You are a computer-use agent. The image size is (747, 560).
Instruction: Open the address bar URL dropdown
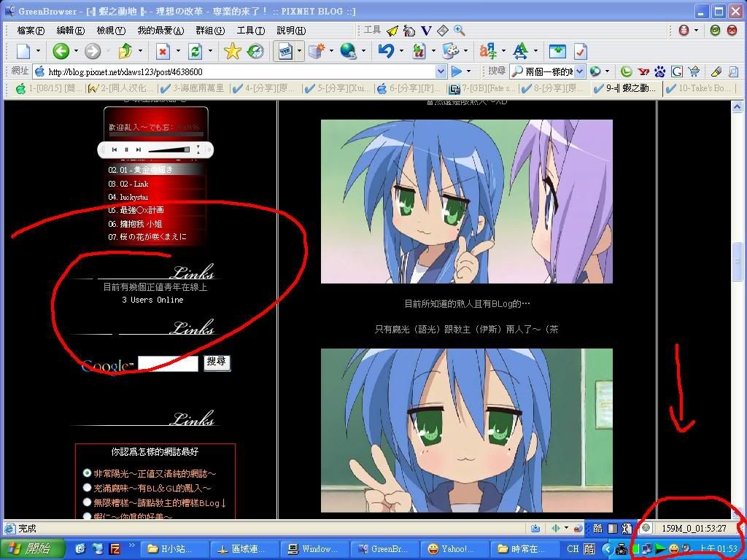pos(441,71)
